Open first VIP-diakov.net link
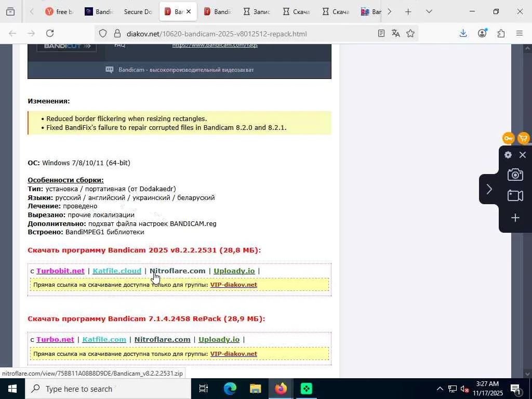 click(233, 285)
